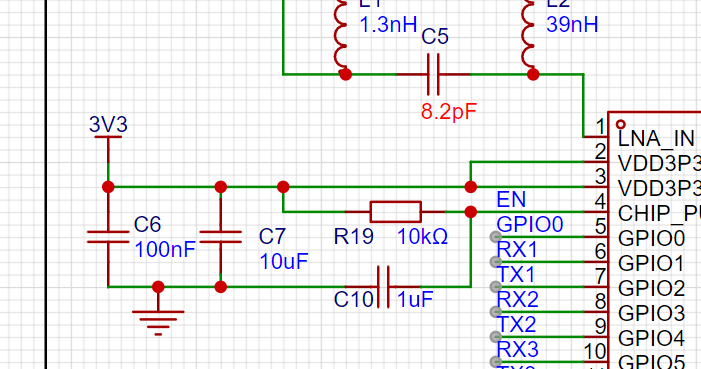Click the 1.3nH value label
The image size is (701, 369).
click(x=388, y=25)
